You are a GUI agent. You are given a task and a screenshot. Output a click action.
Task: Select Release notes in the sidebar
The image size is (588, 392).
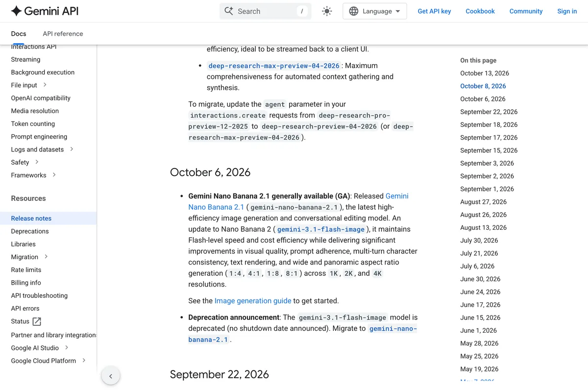click(48, 219)
